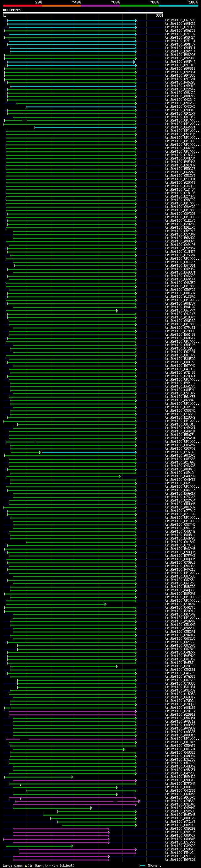This screenshot has width=201, height=868.
Task: Click the UniRef100_B9RNC9 label
Action: click(x=180, y=777)
